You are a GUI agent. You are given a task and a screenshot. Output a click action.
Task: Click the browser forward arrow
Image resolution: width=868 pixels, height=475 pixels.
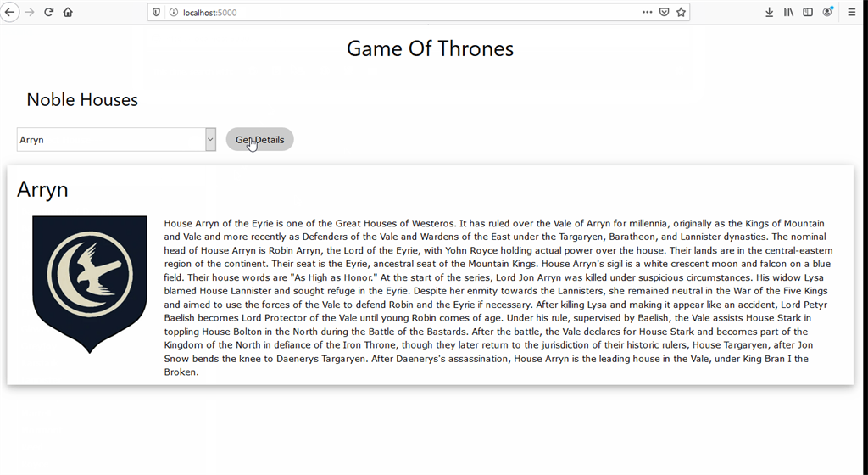tap(30, 12)
